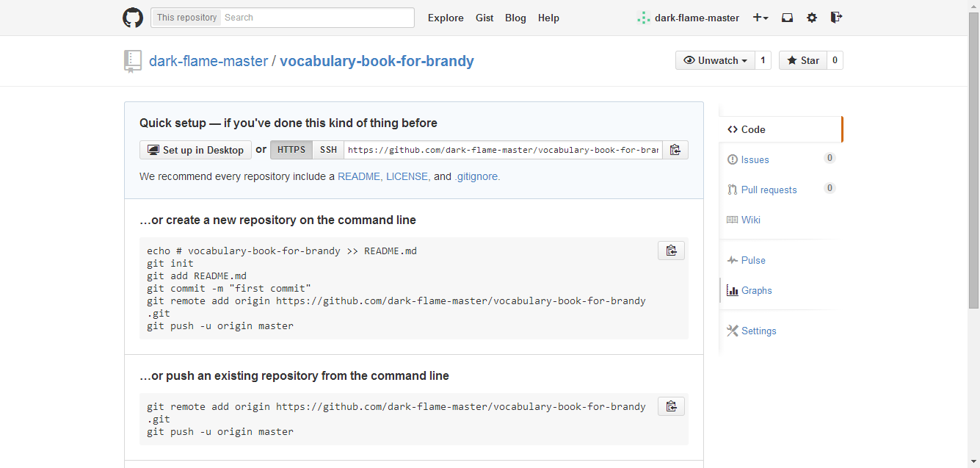Click the scrollbar up arrow

[x=974, y=6]
